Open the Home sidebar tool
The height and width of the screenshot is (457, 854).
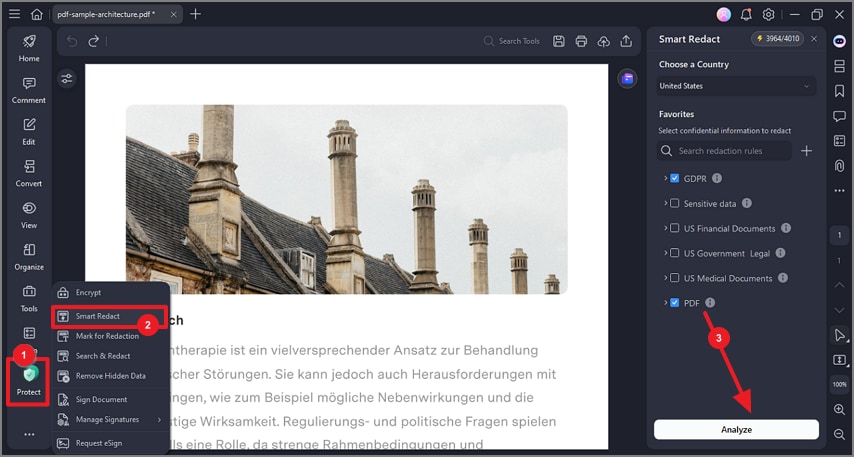click(x=29, y=48)
